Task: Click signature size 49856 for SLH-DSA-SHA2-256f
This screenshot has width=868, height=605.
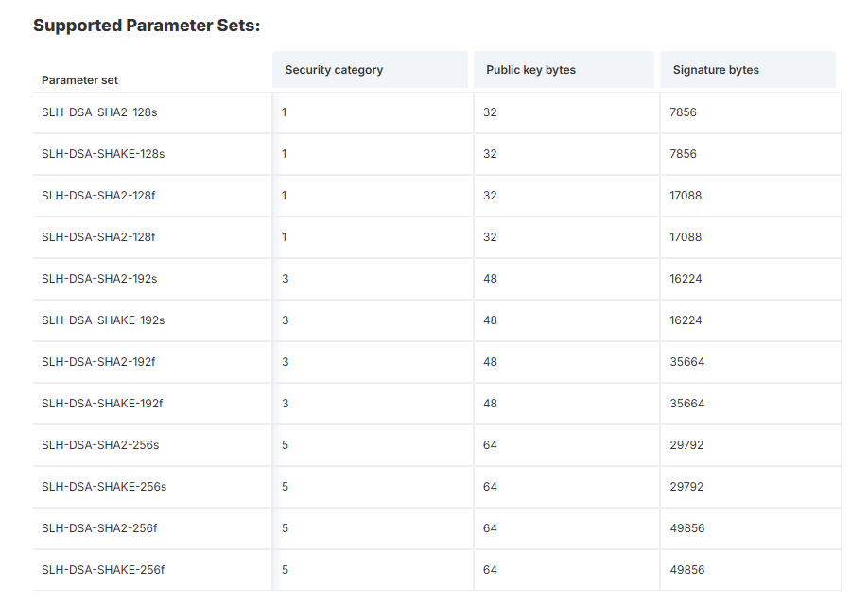Action: 687,528
